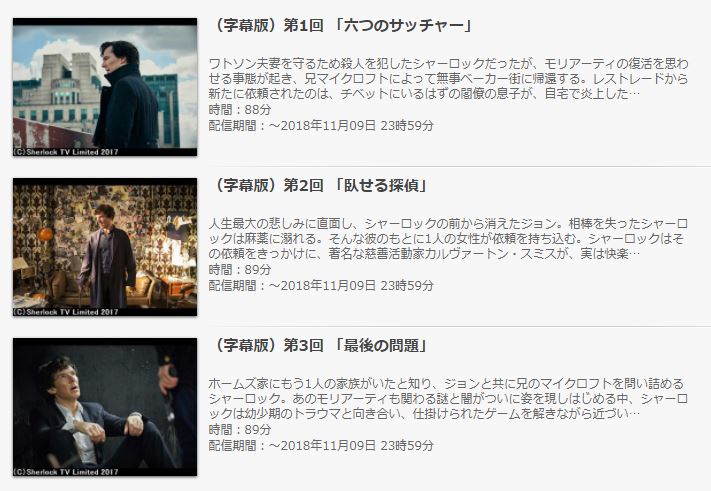Open the title 第1回「六つのサッチャー」
The width and height of the screenshot is (711, 491).
point(341,25)
